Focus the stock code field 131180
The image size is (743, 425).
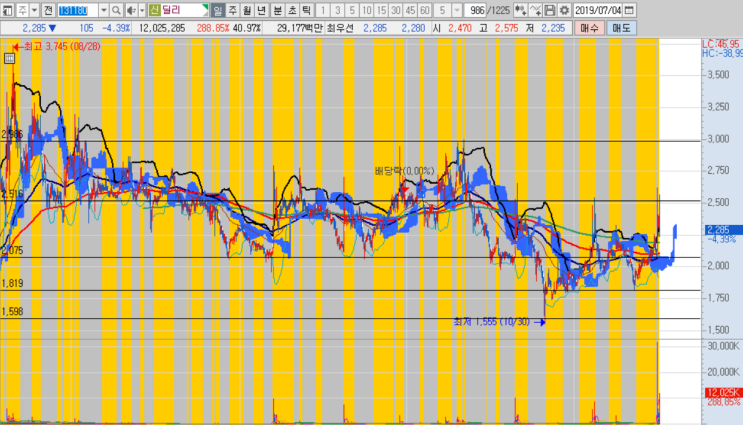click(77, 10)
